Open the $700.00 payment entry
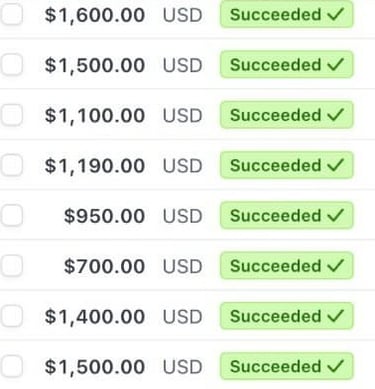375x389 pixels. point(104,266)
